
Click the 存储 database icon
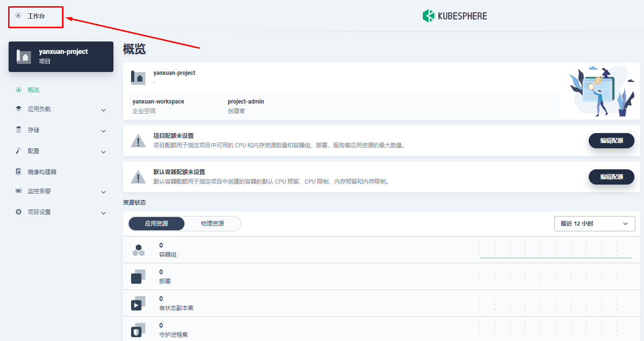tap(19, 130)
